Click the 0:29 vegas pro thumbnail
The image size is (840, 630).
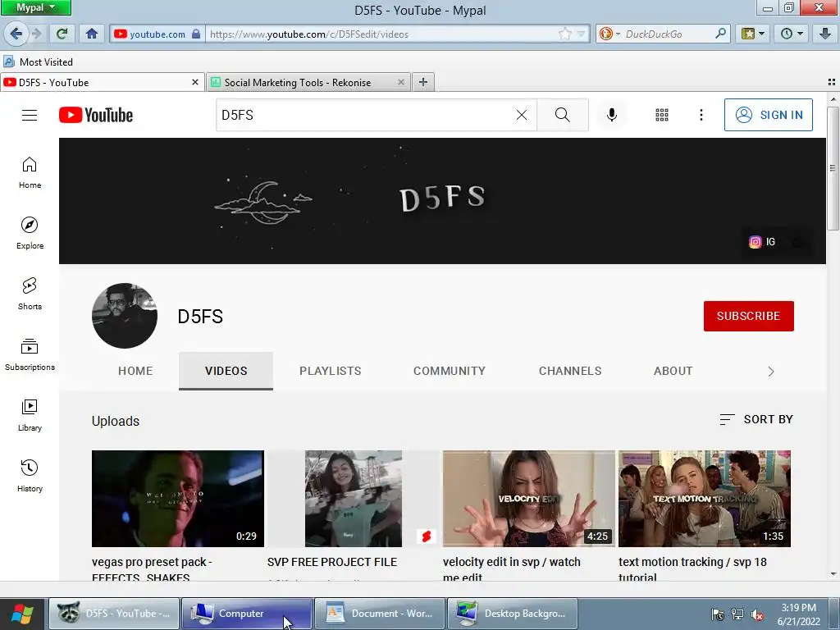178,499
